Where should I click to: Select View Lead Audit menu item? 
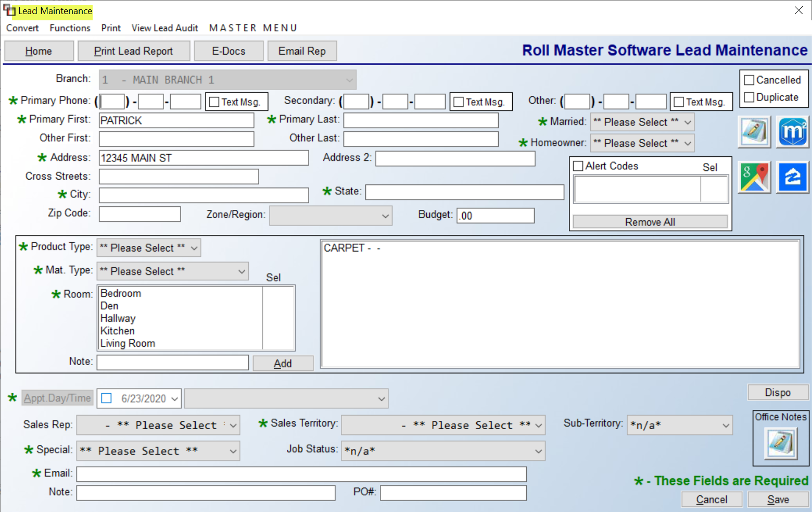point(165,28)
